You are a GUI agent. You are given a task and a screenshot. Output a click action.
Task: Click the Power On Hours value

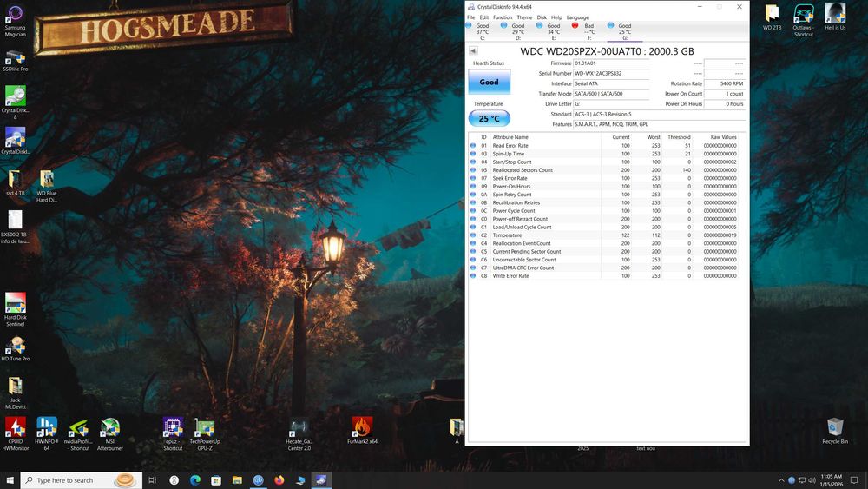pyautogui.click(x=724, y=103)
